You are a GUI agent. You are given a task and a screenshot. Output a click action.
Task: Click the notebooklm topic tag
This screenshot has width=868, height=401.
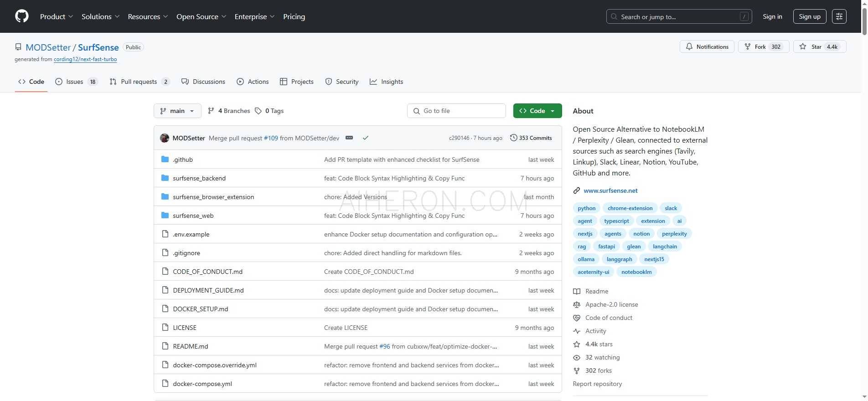(x=636, y=272)
